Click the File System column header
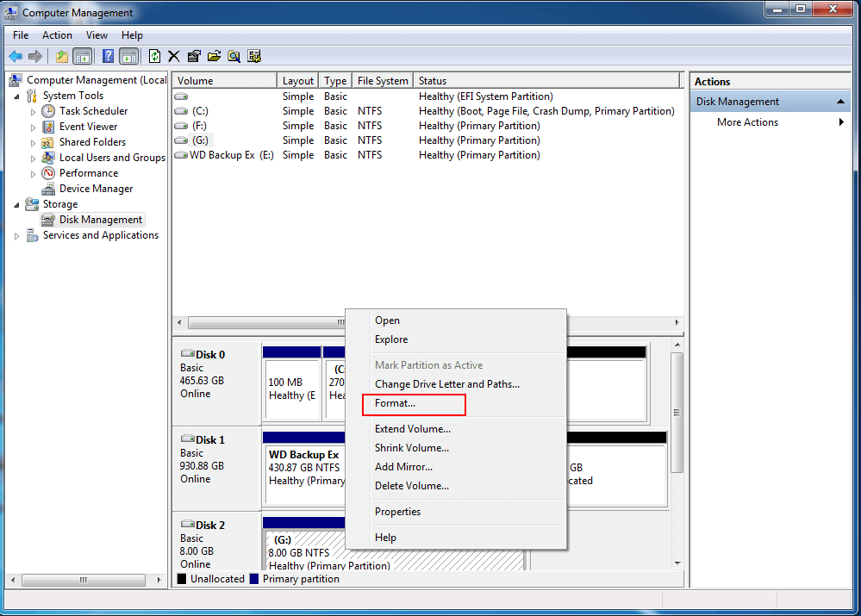 [x=382, y=81]
